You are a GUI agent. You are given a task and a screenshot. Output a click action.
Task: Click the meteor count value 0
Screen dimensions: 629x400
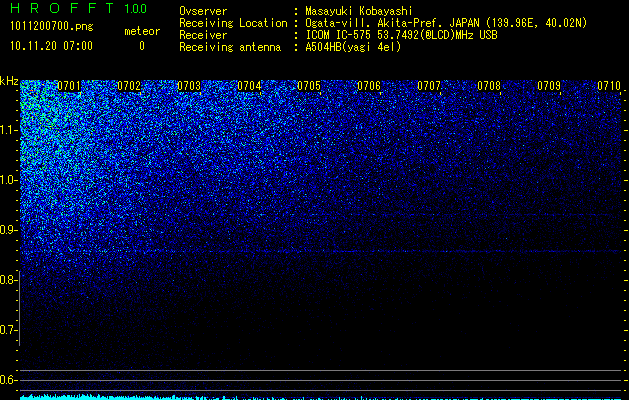(x=142, y=46)
